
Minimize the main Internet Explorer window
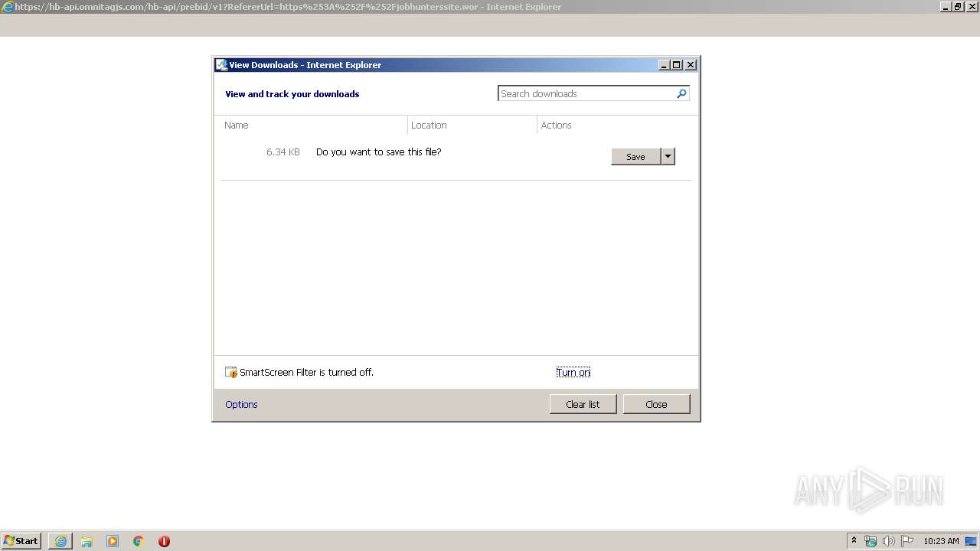point(946,7)
